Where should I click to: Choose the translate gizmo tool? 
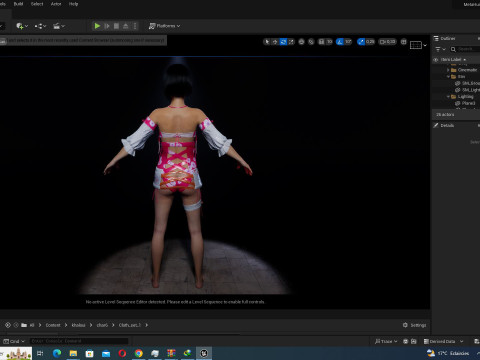tap(275, 42)
